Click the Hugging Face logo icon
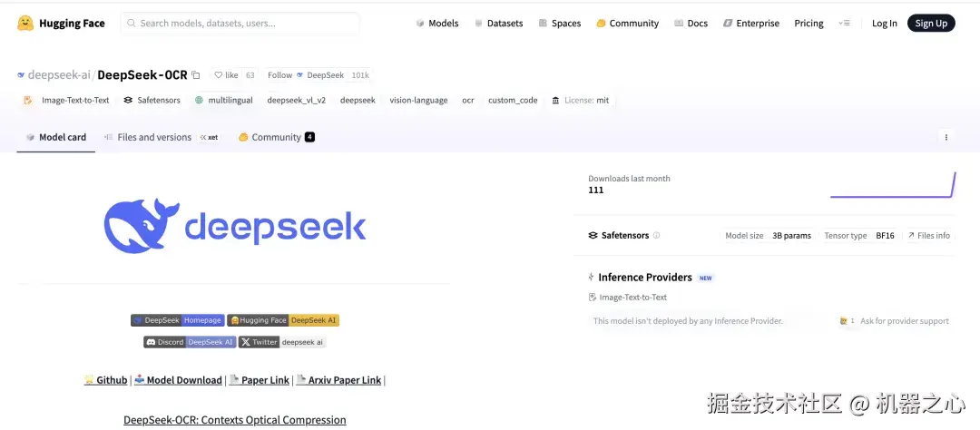 tap(25, 23)
